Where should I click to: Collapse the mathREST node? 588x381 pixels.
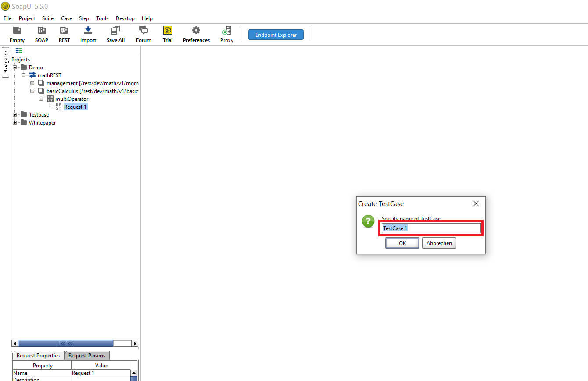[23, 75]
